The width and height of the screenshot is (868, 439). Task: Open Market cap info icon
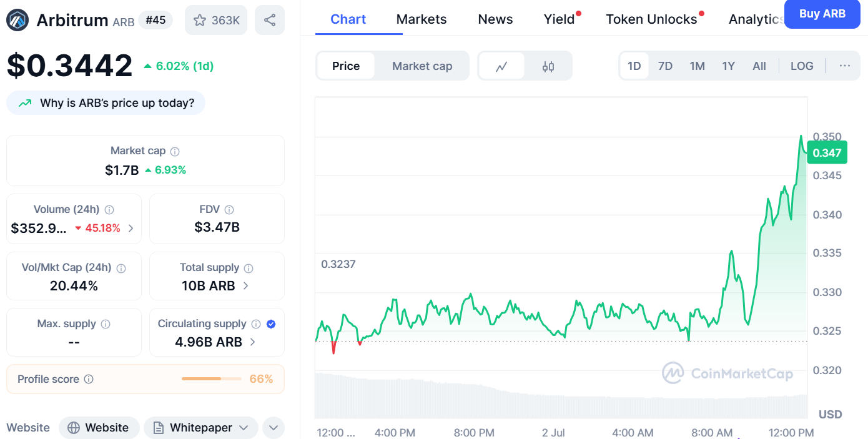tap(175, 151)
